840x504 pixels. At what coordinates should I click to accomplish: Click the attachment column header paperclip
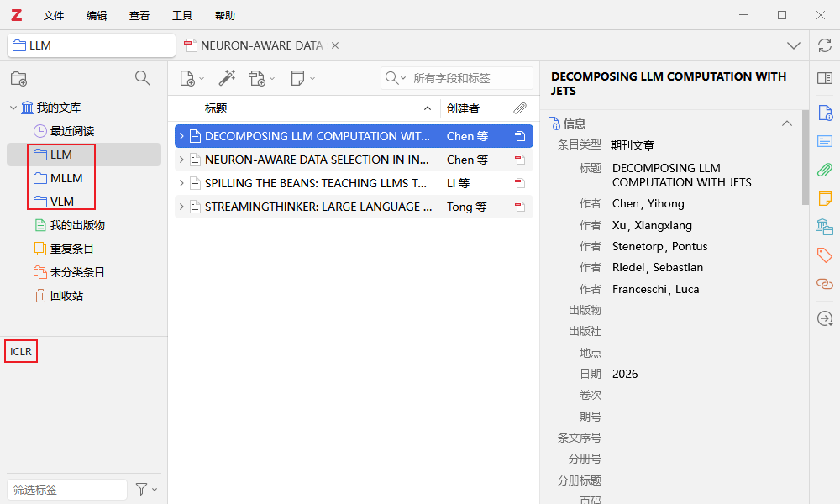tap(520, 108)
